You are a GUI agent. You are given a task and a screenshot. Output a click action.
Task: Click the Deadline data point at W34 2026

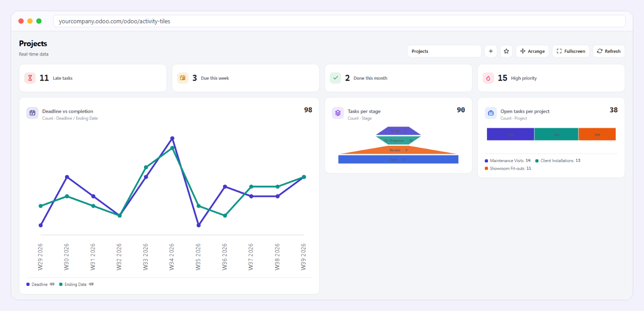pyautogui.click(x=172, y=138)
